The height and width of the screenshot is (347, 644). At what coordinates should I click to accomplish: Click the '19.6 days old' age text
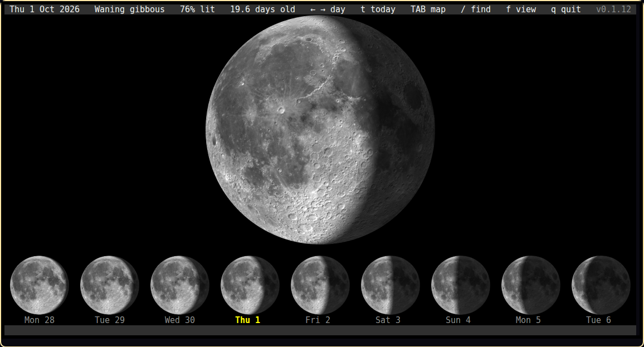click(x=262, y=9)
